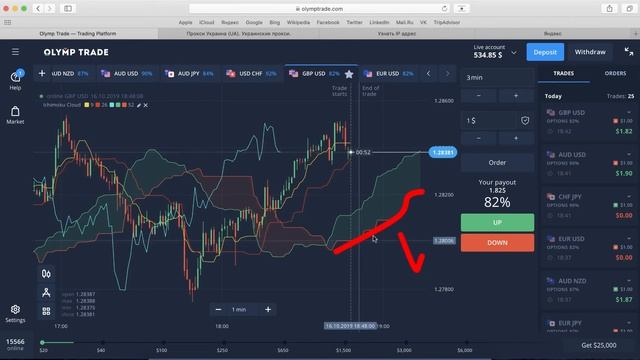Open Safari show tabs overview button
640x360 pixels.
(x=629, y=8)
